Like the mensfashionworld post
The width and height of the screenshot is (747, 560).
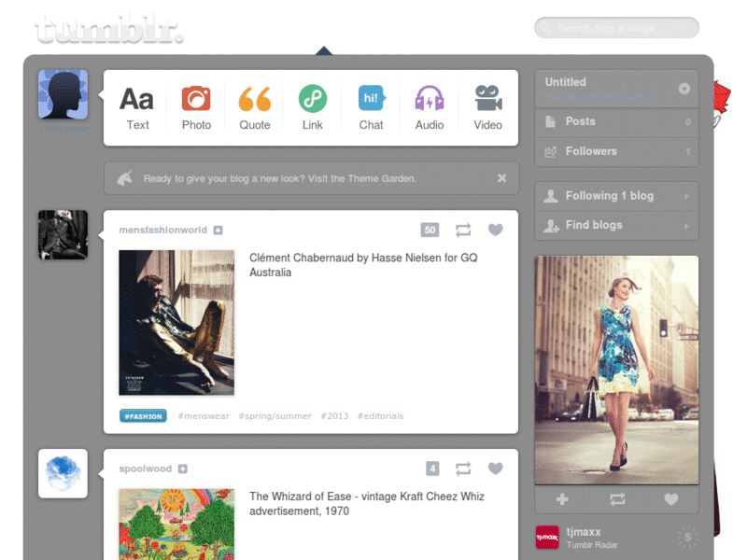496,230
